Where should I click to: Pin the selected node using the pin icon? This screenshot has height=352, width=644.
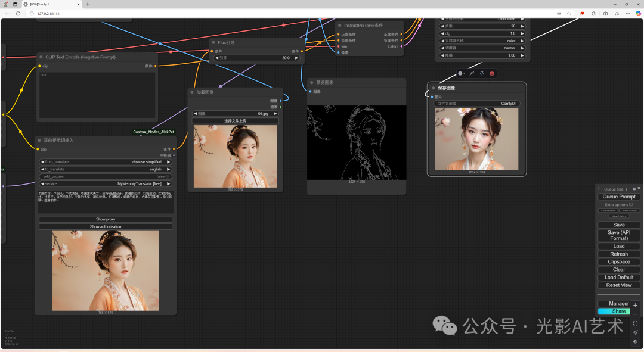482,73
